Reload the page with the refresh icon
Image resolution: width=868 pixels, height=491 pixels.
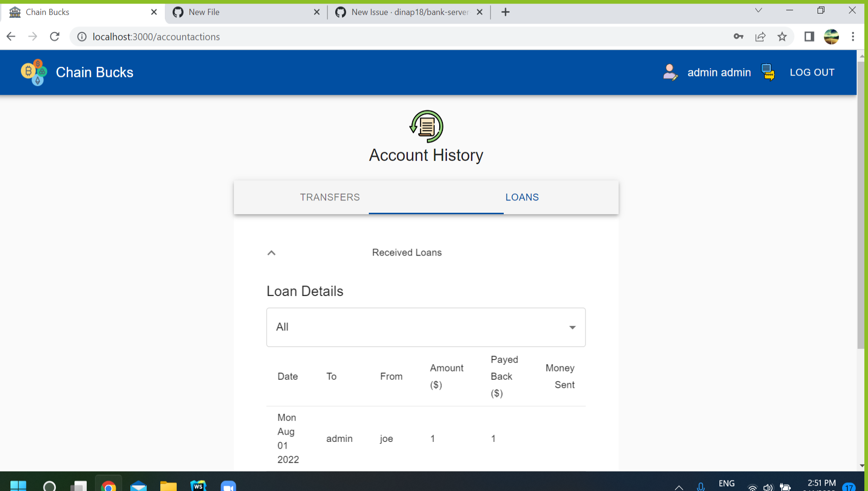[x=55, y=37]
